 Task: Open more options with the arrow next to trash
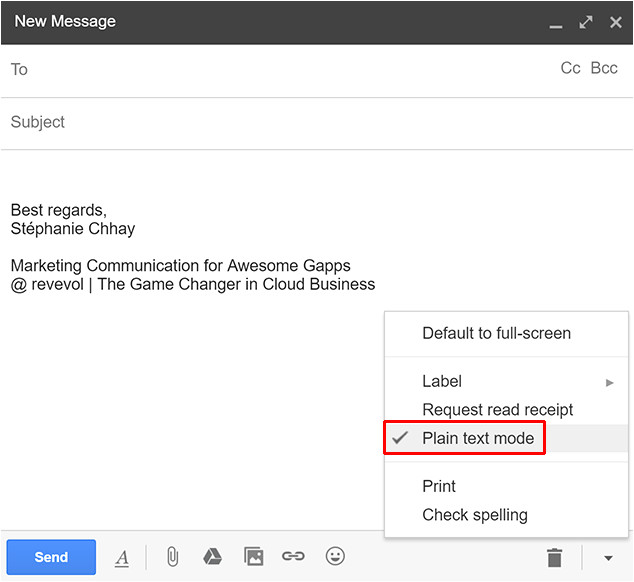(x=608, y=559)
